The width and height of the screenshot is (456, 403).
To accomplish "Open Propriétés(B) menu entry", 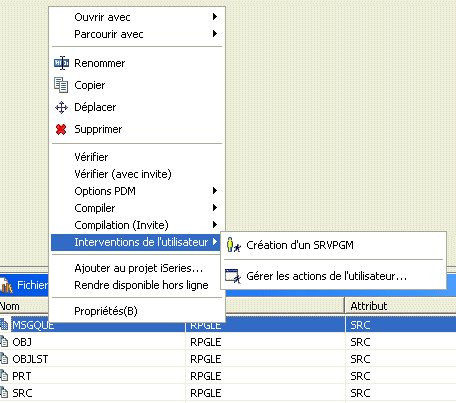I will click(x=106, y=311).
